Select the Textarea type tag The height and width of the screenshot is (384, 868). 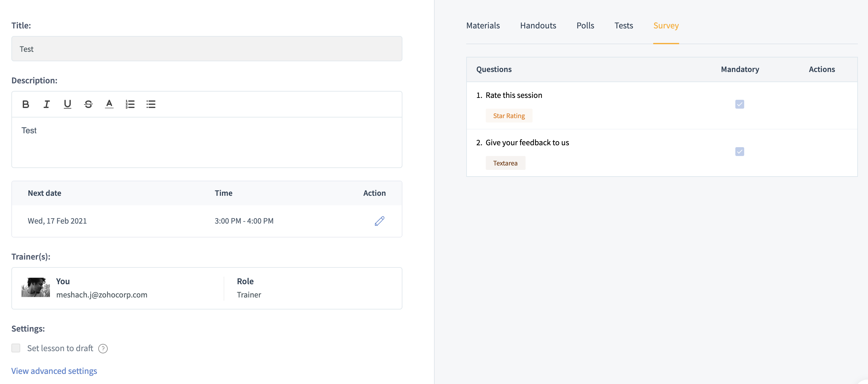pos(505,163)
